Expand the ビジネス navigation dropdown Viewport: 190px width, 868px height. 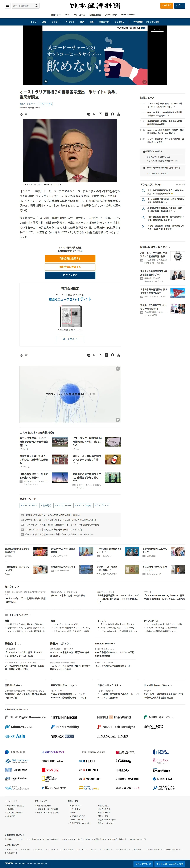point(57,22)
